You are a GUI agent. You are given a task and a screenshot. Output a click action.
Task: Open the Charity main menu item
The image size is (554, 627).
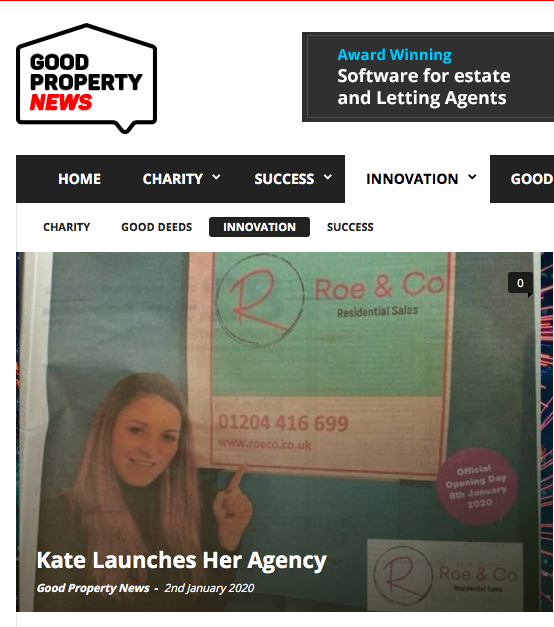173,179
